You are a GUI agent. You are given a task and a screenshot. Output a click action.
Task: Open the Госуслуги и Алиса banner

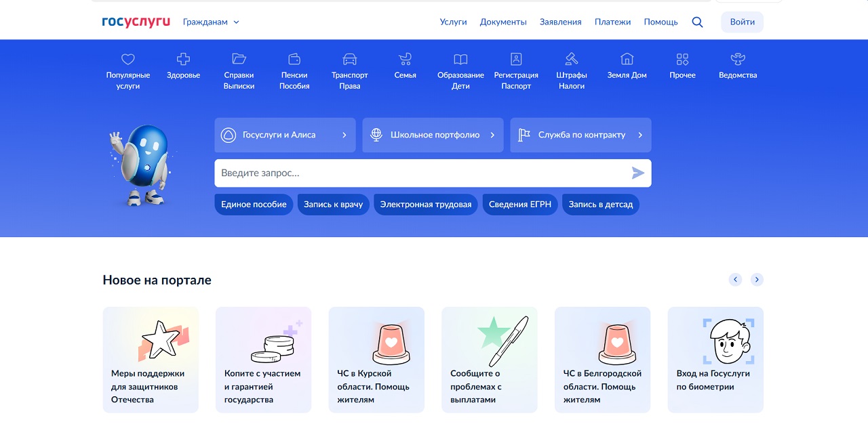pos(285,135)
